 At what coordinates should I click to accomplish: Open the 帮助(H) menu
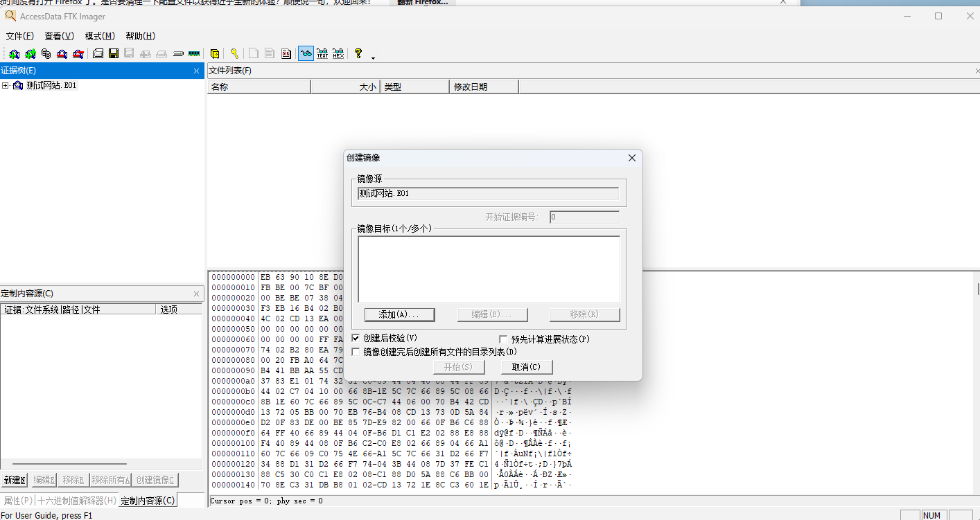(140, 36)
